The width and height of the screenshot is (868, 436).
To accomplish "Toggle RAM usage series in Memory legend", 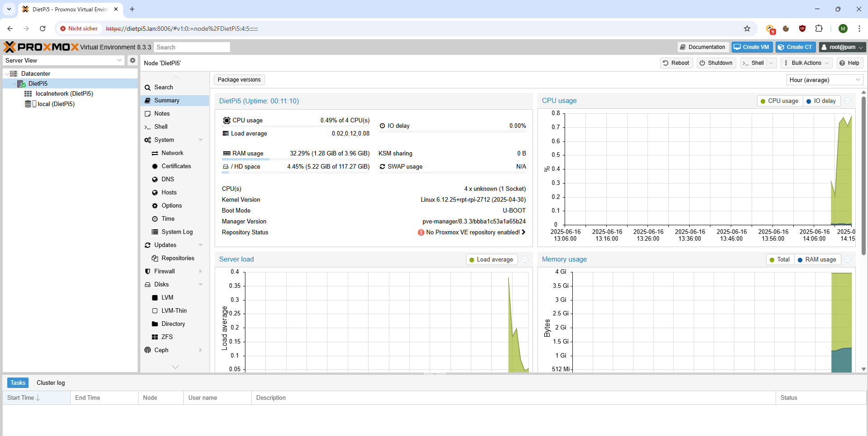I will tap(817, 259).
